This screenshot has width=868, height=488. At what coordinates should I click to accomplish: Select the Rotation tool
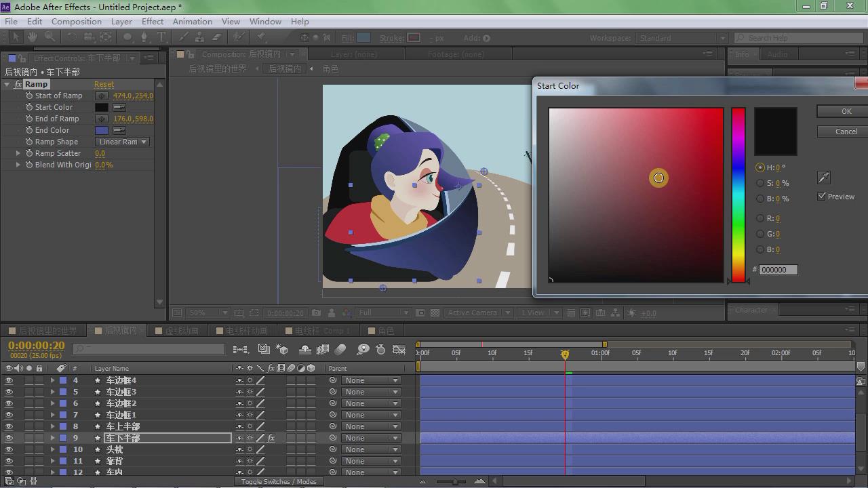pyautogui.click(x=71, y=37)
